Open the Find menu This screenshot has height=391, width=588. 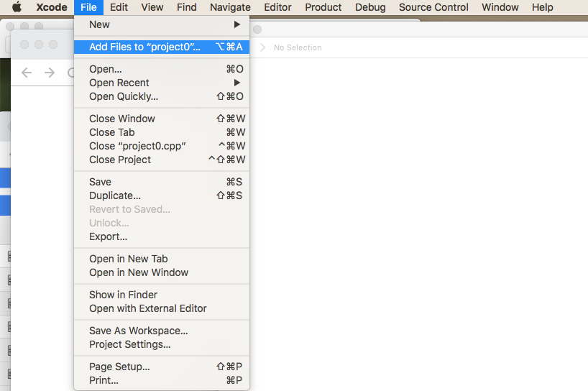[186, 7]
